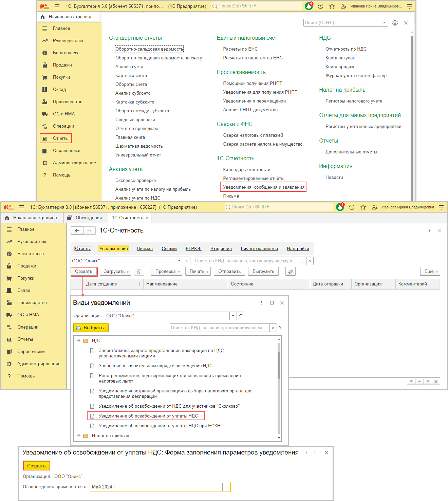
Task: Open Оборотно-сальдовая ведомость report link
Action: coord(149,49)
